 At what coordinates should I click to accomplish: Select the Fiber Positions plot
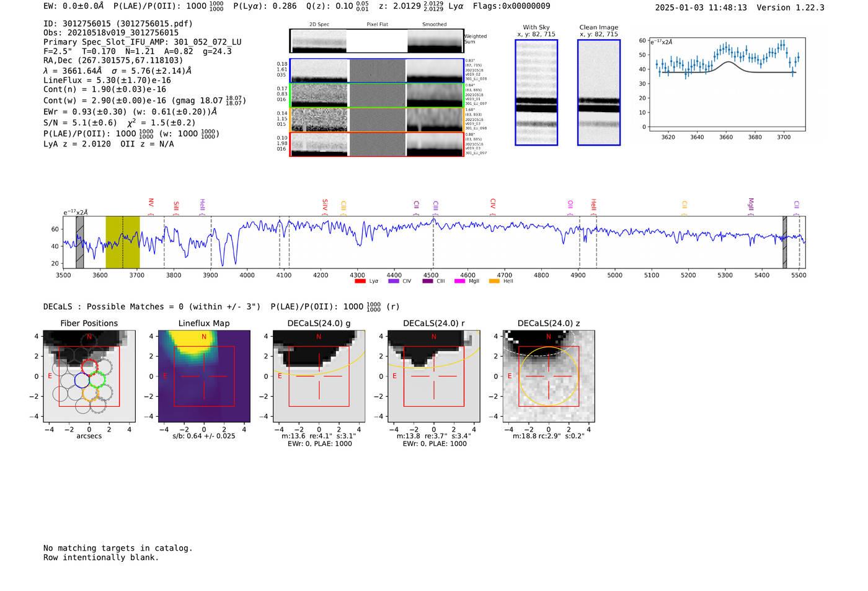pyautogui.click(x=89, y=376)
